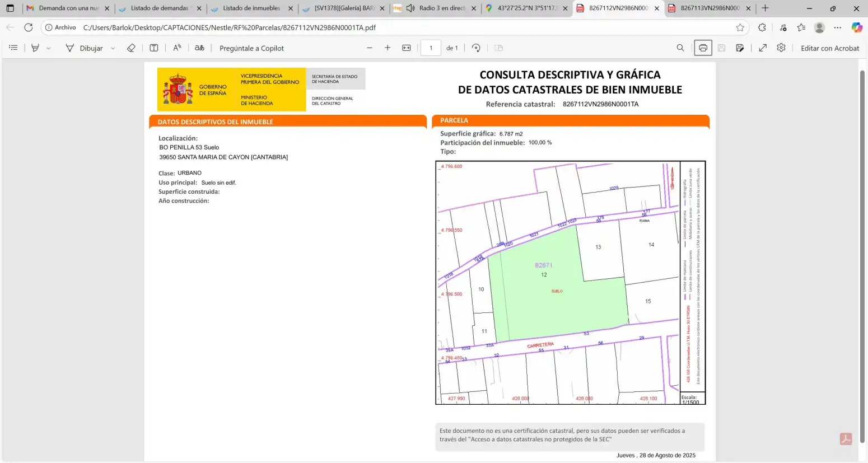Click the Acrobat icon at page bottom
Image resolution: width=868 pixels, height=463 pixels.
[x=846, y=439]
